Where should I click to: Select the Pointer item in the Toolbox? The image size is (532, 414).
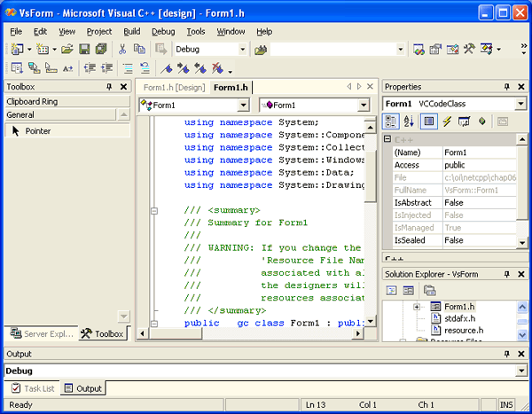(x=37, y=131)
